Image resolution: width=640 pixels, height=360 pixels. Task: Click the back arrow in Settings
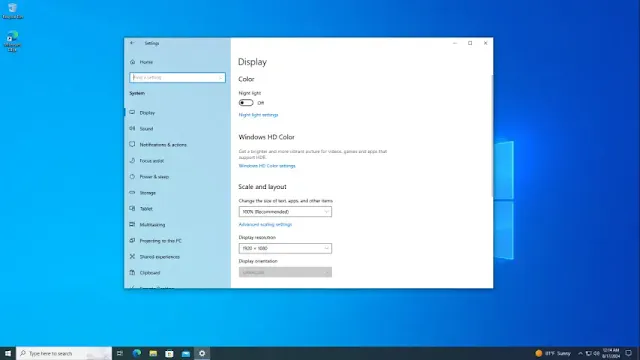point(132,43)
